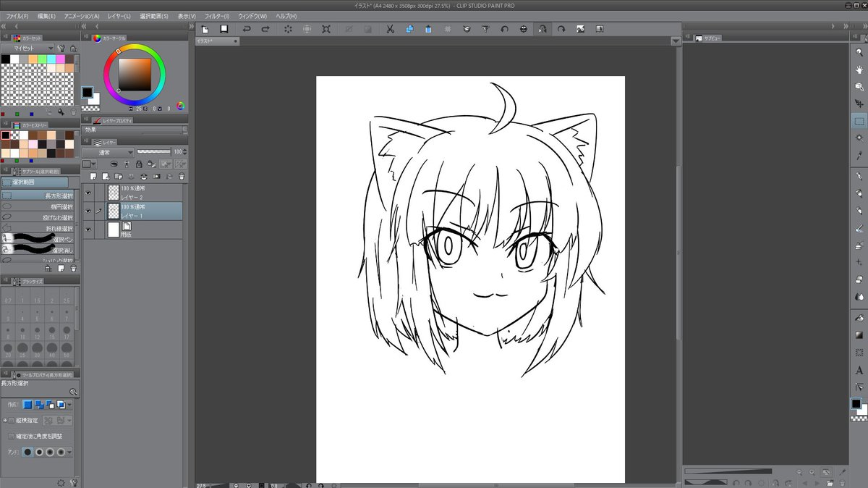Click New document icon in command bar

pyautogui.click(x=205, y=29)
